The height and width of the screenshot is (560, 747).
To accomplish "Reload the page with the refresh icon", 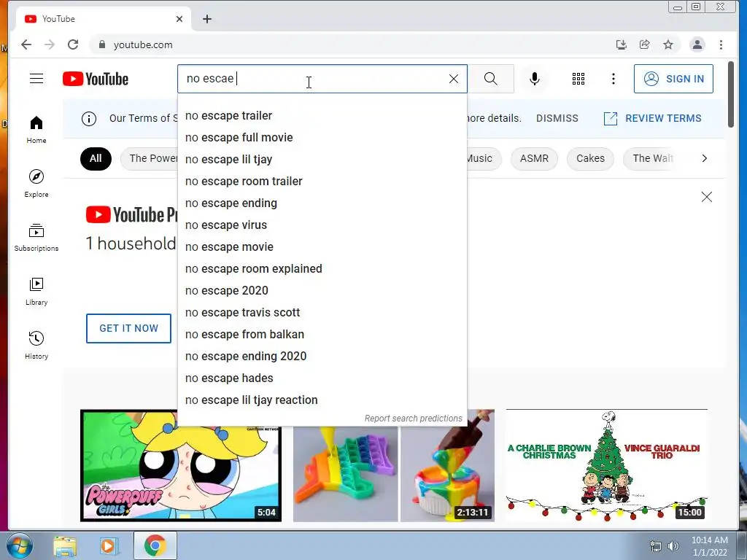I will point(73,44).
